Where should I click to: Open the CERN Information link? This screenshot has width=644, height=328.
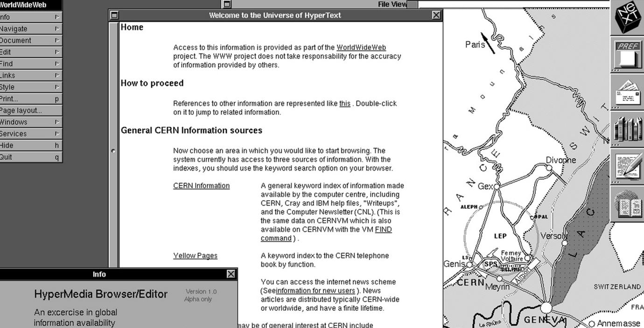(201, 185)
